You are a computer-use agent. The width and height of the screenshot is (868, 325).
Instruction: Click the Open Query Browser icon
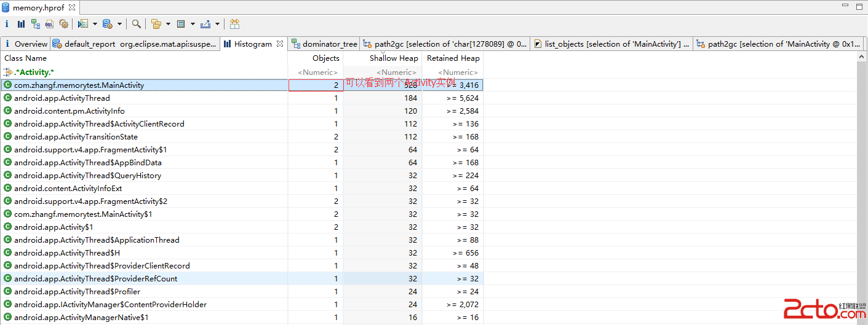(x=107, y=24)
